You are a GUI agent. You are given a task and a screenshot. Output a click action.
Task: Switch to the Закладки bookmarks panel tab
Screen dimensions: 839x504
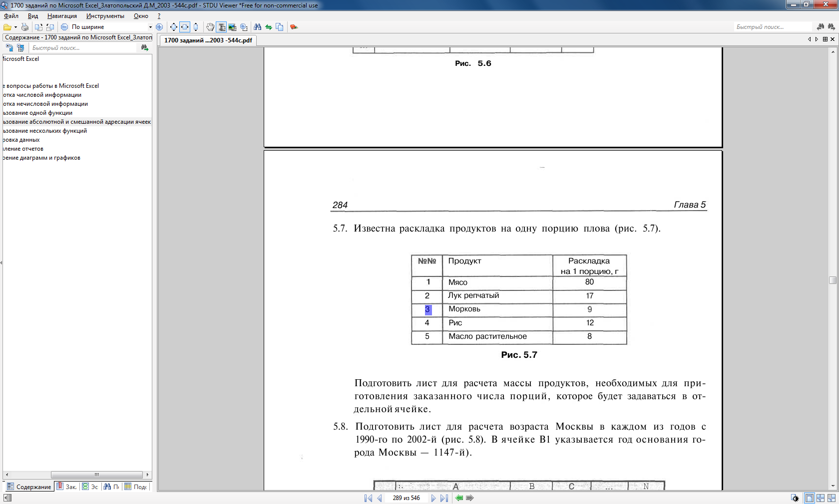click(67, 487)
